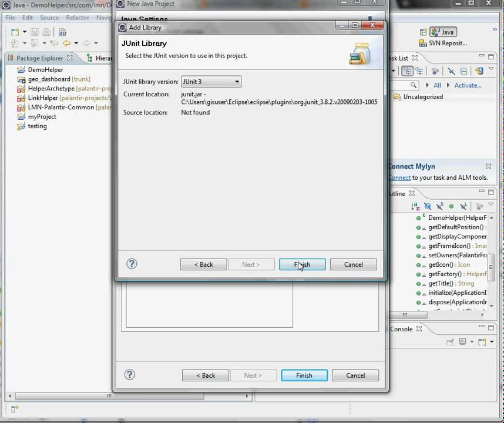Click the Outline Sort alphabetically icon
Image resolution: width=504 pixels, height=423 pixels.
coord(415,206)
